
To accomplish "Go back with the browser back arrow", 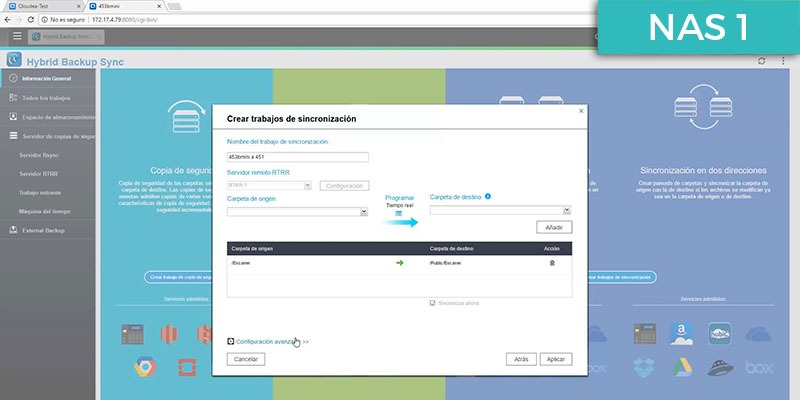I will click(x=7, y=19).
